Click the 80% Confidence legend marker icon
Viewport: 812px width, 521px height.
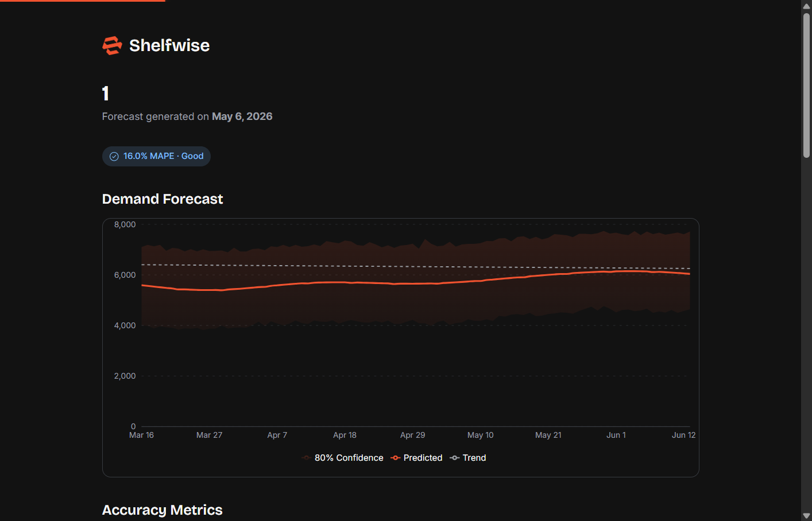pyautogui.click(x=306, y=458)
